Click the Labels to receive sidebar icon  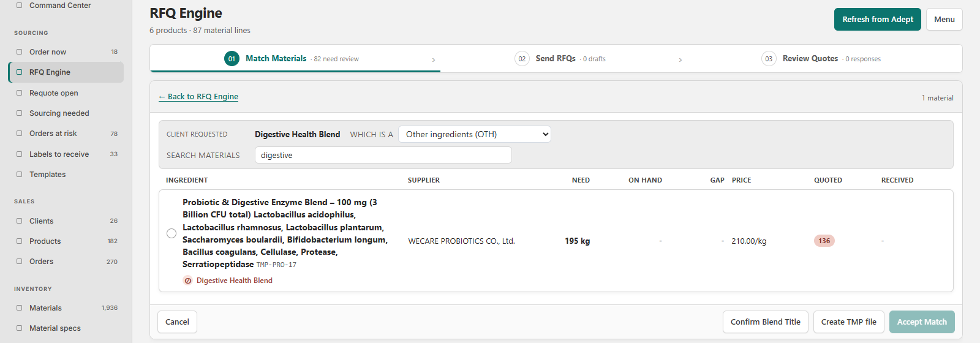pyautogui.click(x=19, y=154)
